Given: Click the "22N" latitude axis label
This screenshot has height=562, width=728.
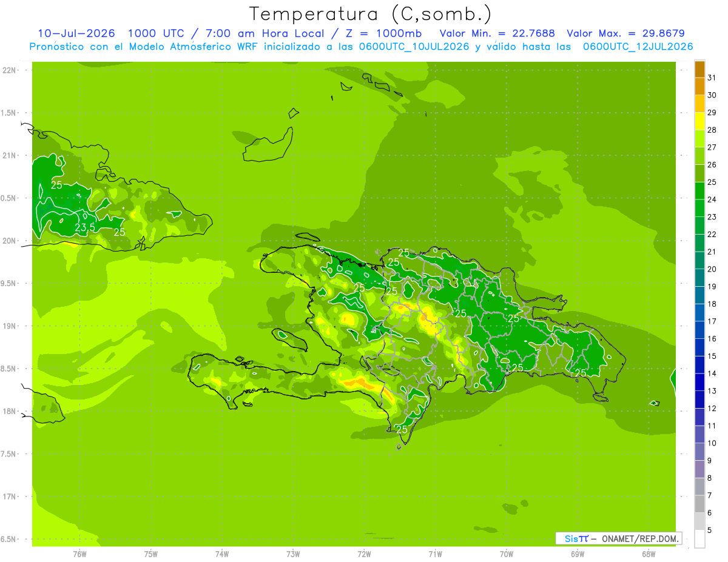Looking at the screenshot, I should pyautogui.click(x=9, y=70).
